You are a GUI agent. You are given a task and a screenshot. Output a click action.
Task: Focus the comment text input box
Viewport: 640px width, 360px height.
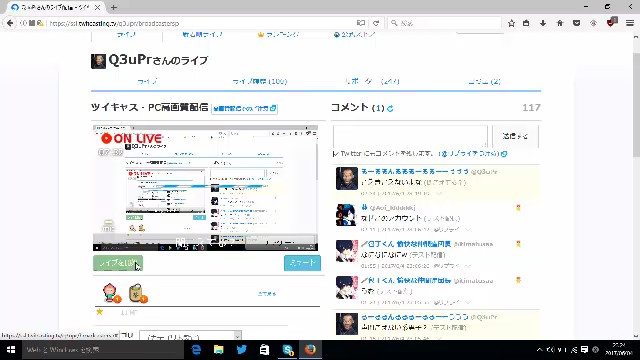(x=410, y=136)
